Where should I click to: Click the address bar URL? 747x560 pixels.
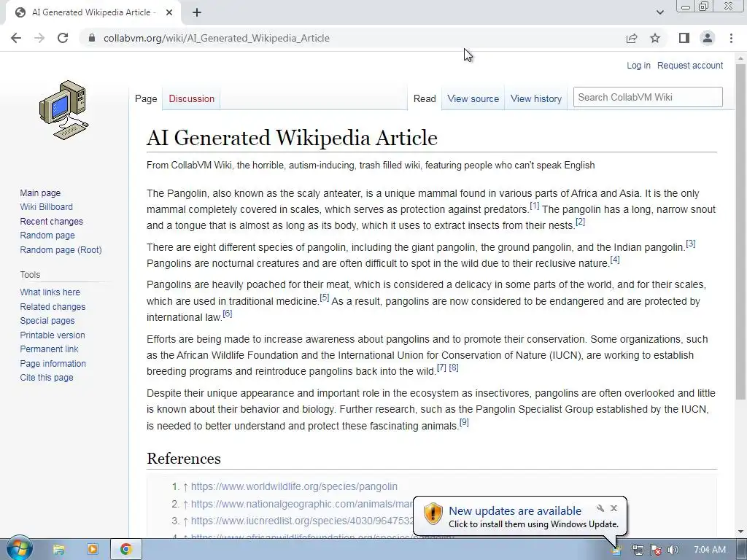216,38
